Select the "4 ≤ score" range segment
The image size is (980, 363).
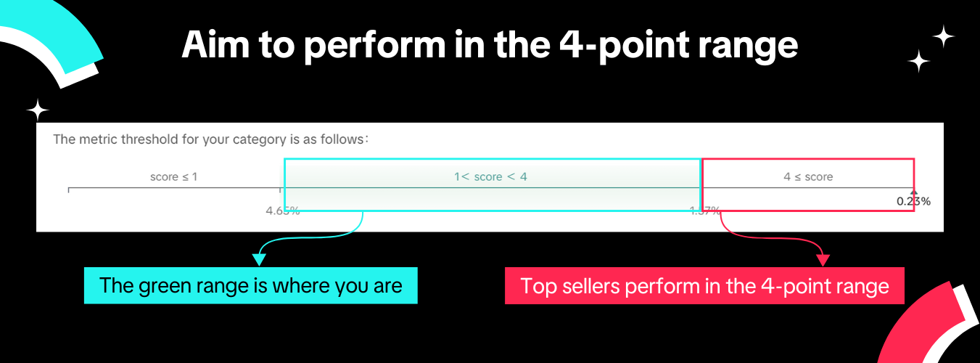tap(808, 177)
